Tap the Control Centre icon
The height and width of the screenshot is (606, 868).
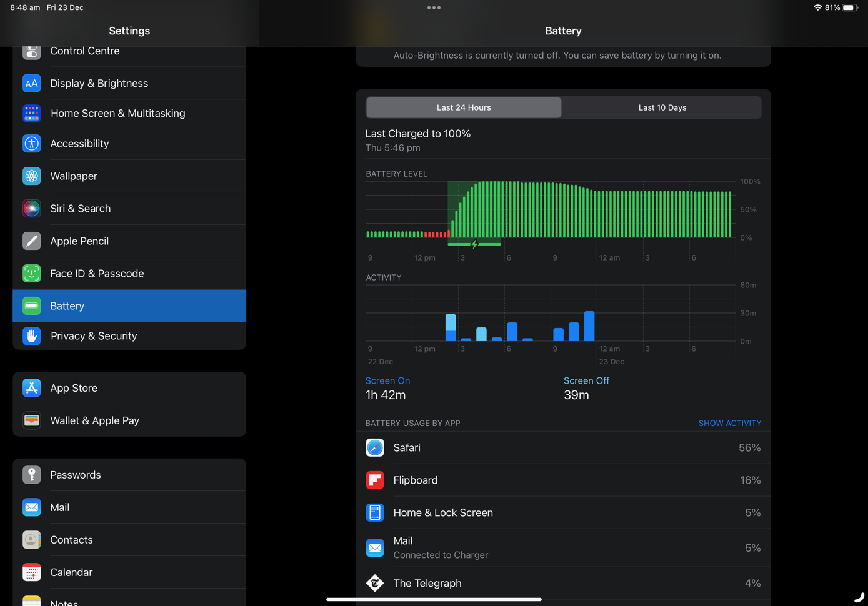tap(32, 52)
